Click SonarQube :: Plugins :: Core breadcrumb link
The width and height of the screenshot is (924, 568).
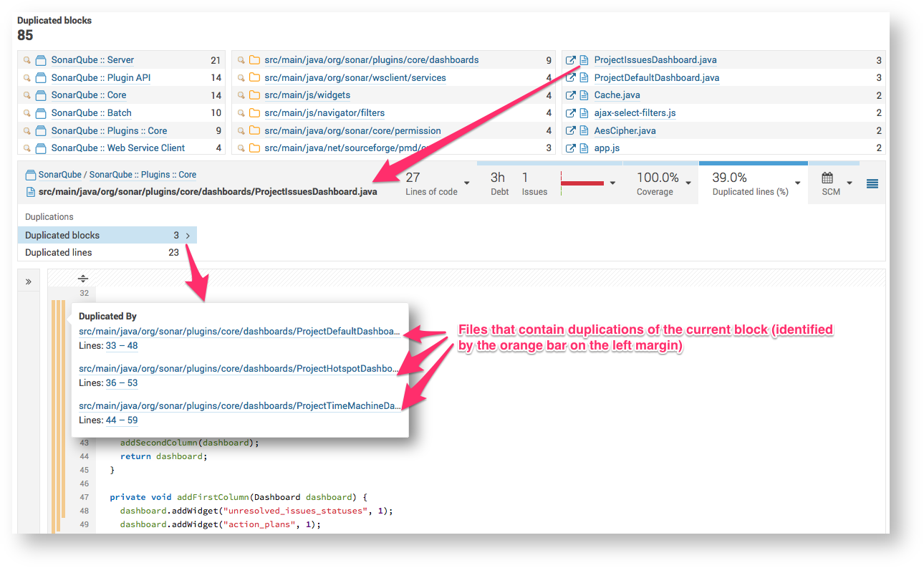point(143,175)
